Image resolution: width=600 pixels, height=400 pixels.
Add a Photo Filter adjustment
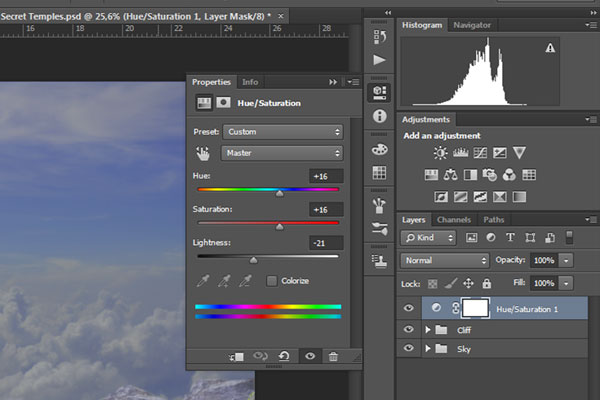[x=490, y=174]
